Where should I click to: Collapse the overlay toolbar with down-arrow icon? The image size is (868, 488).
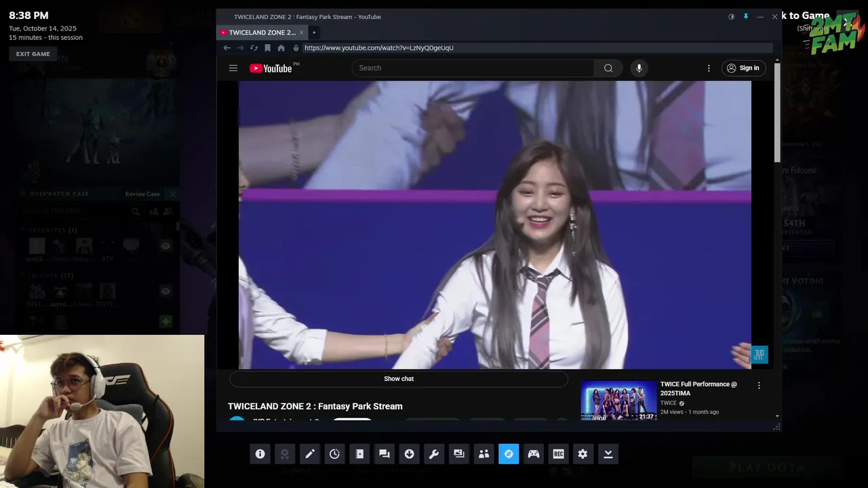(x=608, y=454)
